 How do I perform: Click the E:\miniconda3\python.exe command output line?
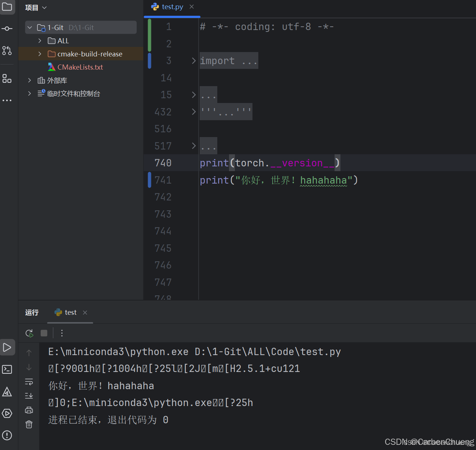coord(195,352)
